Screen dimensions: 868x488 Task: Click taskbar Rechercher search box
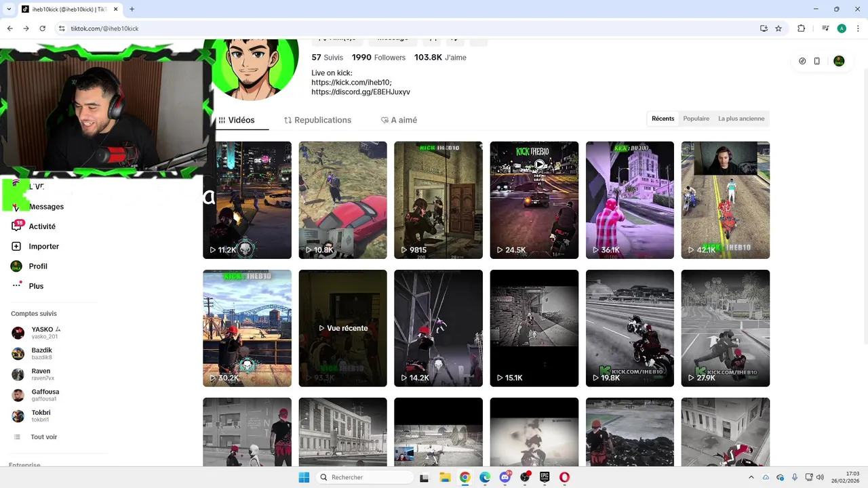click(x=365, y=477)
